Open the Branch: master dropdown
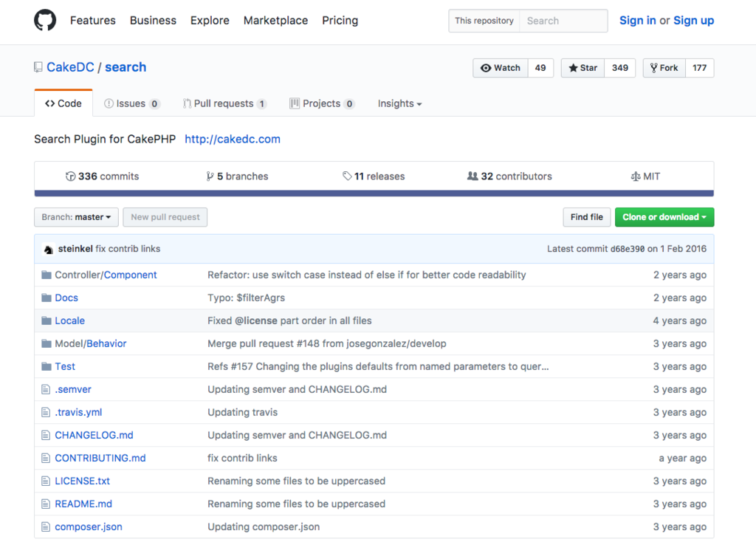The width and height of the screenshot is (756, 542). tap(76, 217)
